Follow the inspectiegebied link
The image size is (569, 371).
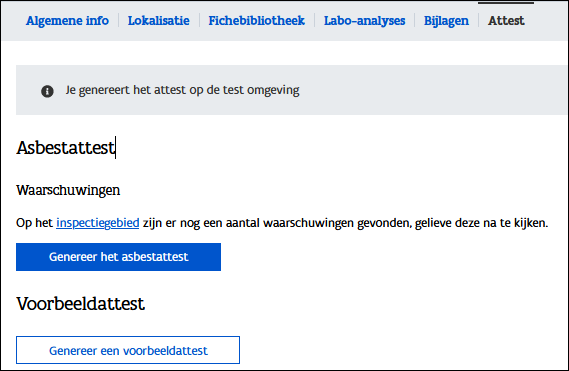[98, 223]
